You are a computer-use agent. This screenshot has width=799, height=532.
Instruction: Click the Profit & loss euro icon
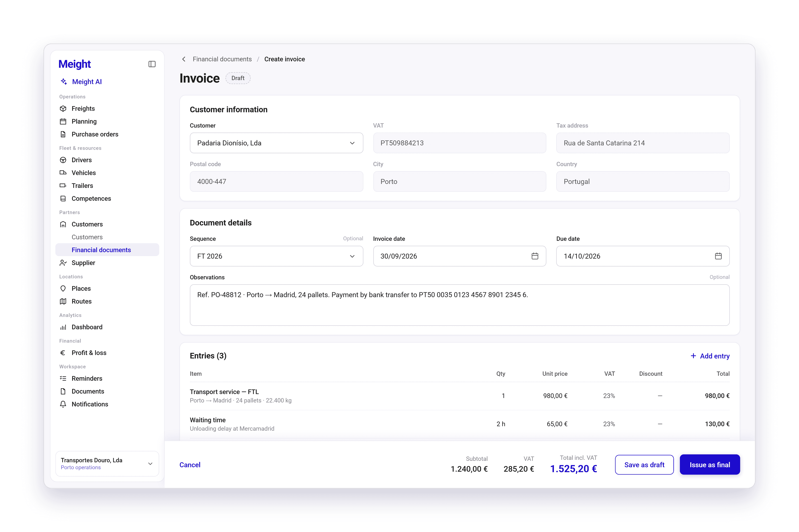click(x=63, y=353)
